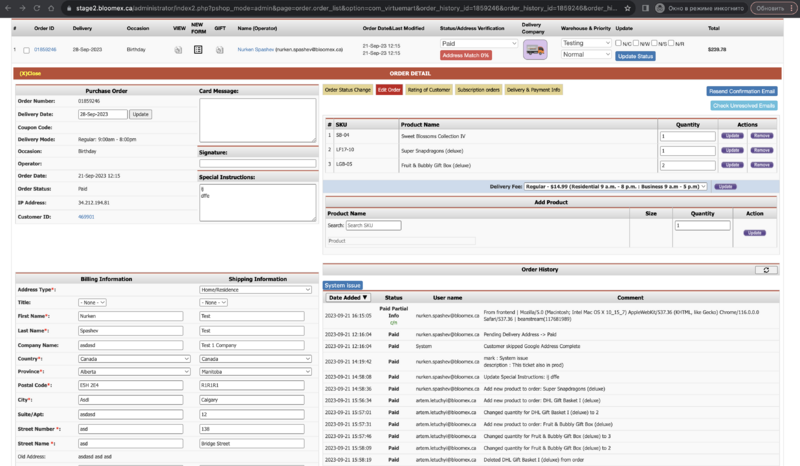
Task: Click Update button next to Delivery Fee
Action: point(725,187)
